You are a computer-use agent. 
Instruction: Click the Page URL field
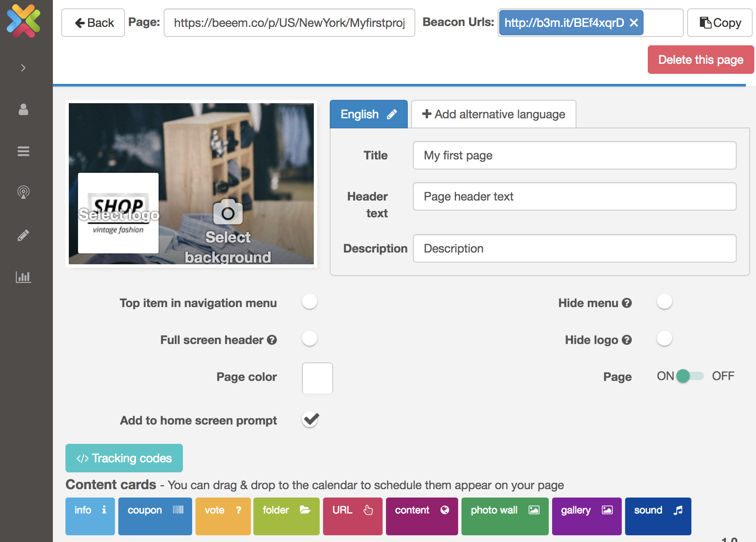(x=289, y=23)
